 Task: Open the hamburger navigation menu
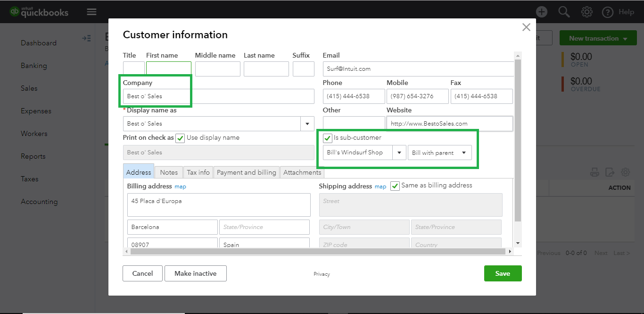(91, 12)
